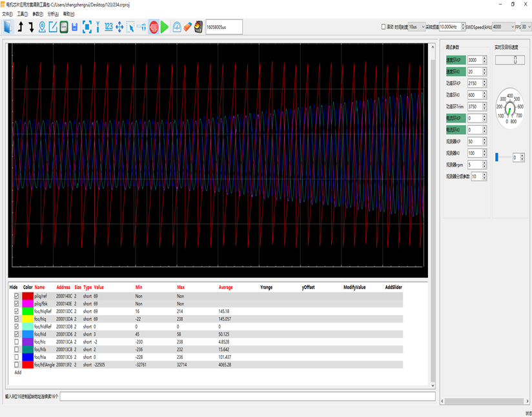Image resolution: width=532 pixels, height=417 pixels.
Task: Toggle the 滚动 scroll checkbox
Action: (384, 27)
